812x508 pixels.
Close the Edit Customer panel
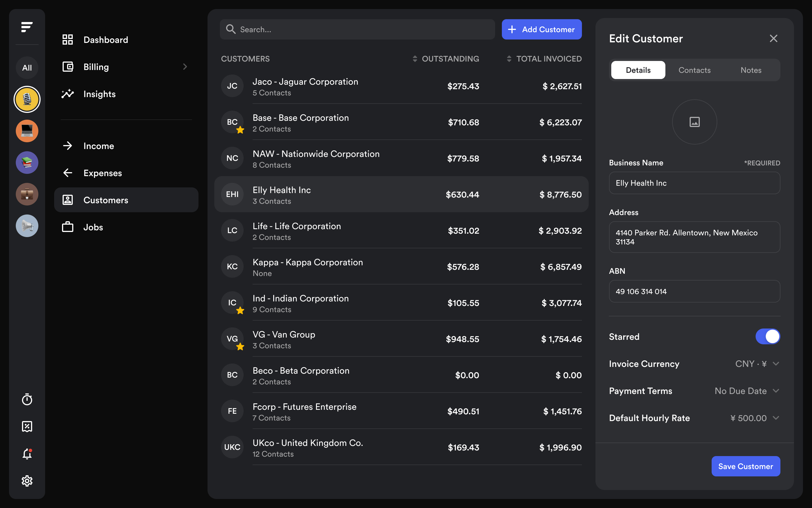point(773,38)
